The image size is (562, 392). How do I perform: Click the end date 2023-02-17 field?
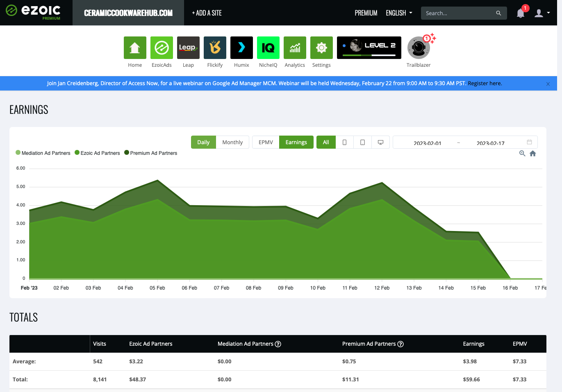tap(490, 143)
